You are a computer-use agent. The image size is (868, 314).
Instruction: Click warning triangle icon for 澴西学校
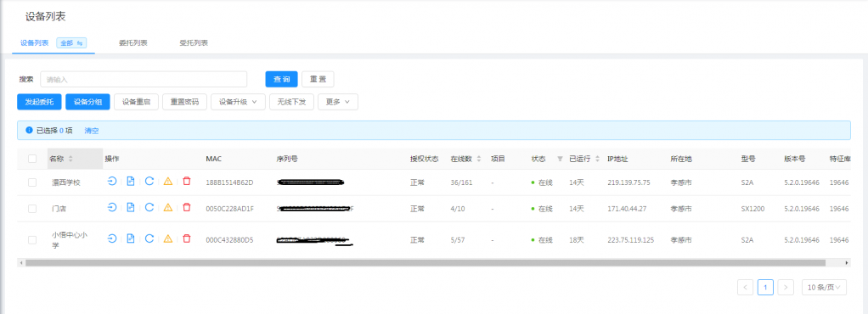click(168, 181)
